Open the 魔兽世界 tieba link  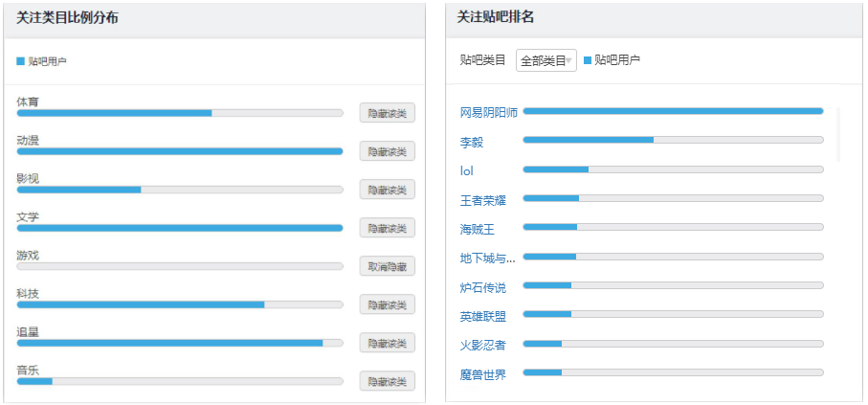pyautogui.click(x=483, y=374)
